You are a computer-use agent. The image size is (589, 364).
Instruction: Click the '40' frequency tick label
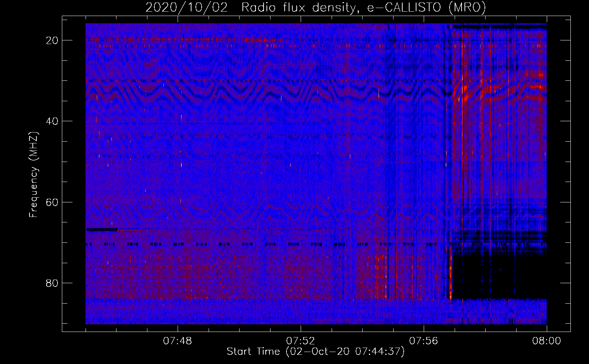(52, 121)
